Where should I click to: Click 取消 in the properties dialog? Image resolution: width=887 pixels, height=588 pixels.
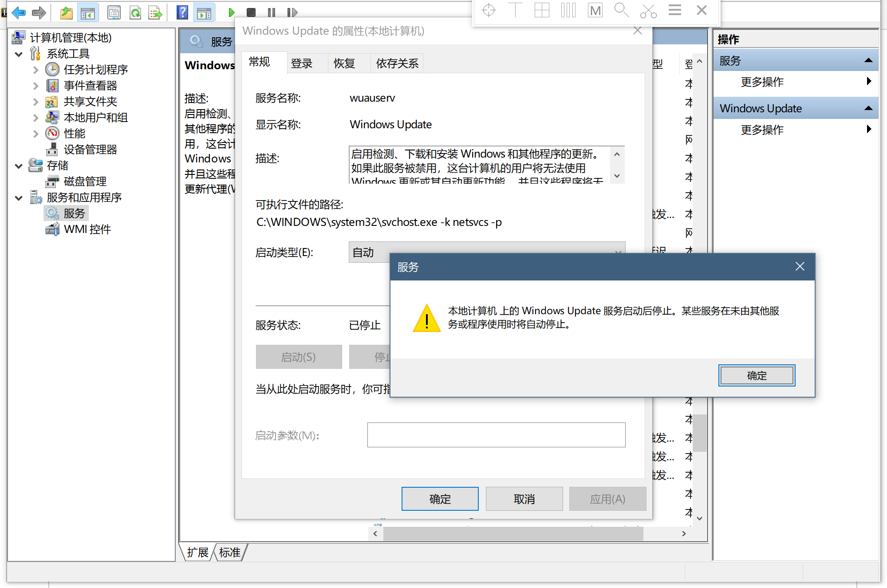click(x=524, y=499)
